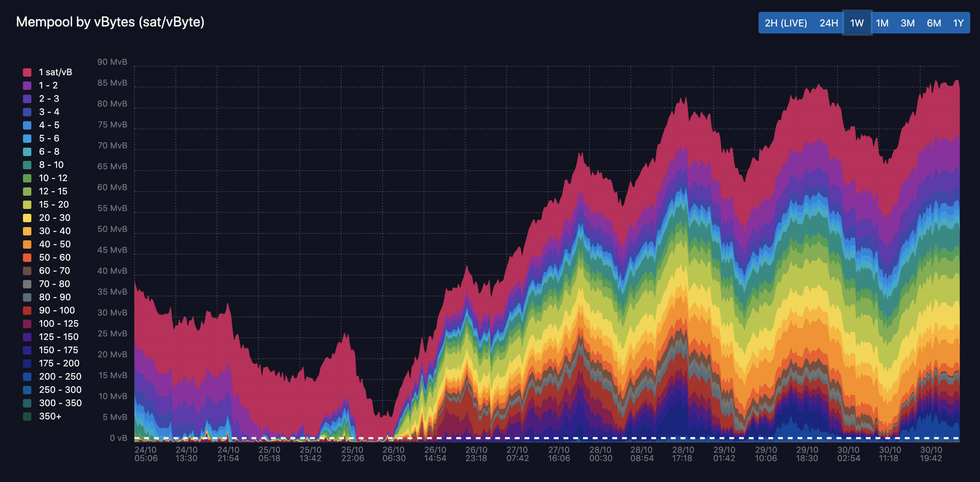The image size is (980, 482).
Task: Click the 1 - 2 legend swatch
Action: pos(27,86)
